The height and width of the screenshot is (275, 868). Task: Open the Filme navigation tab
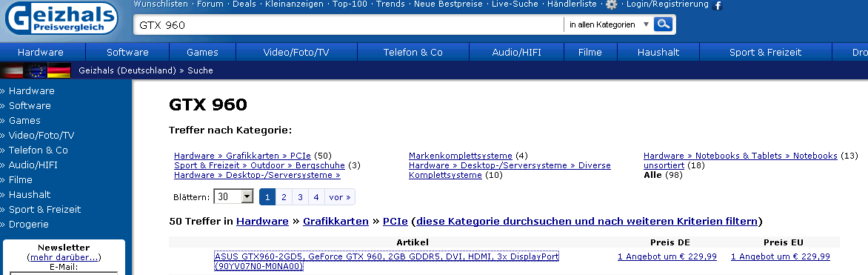tap(590, 52)
